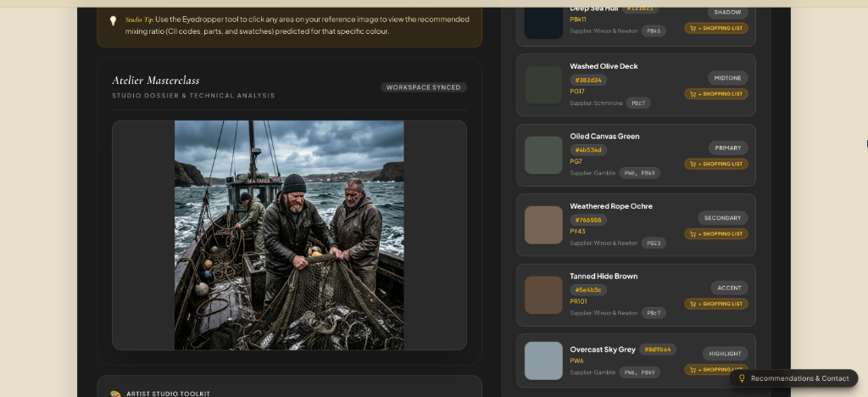Add Washed Olive Deck to shopping list
Viewport: 868px width, 397px height.
(715, 93)
